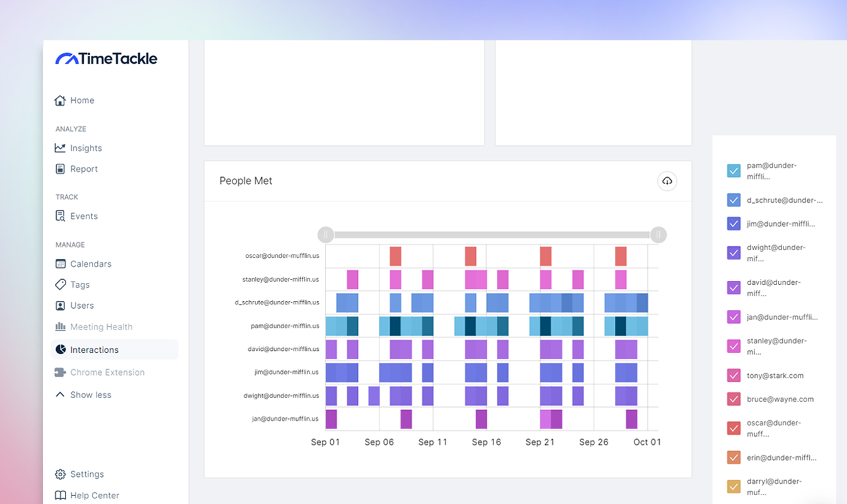Viewport: 847px width, 504px height.
Task: Click the Report document icon
Action: [x=60, y=169]
